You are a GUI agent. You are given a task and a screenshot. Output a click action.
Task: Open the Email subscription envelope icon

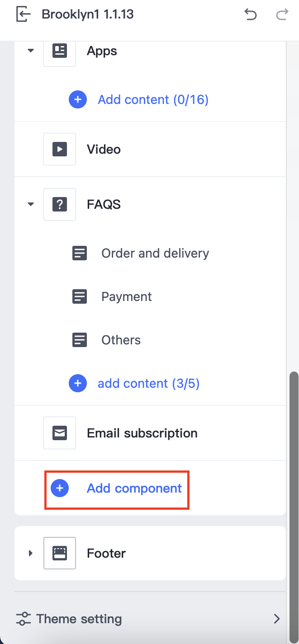tap(60, 433)
